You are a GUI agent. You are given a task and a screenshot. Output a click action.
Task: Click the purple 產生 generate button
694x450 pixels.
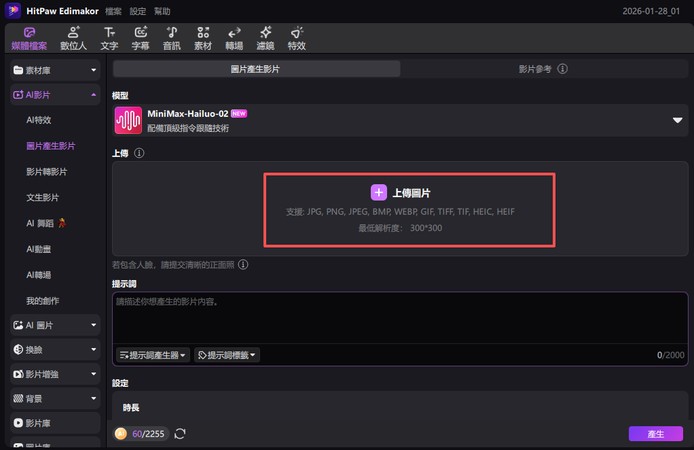(x=655, y=434)
